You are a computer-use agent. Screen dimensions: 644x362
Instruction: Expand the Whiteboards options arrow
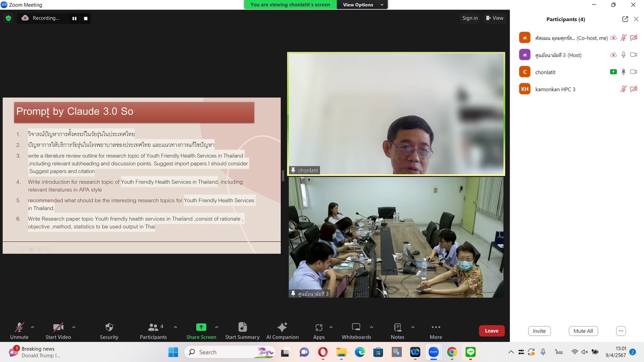372,327
